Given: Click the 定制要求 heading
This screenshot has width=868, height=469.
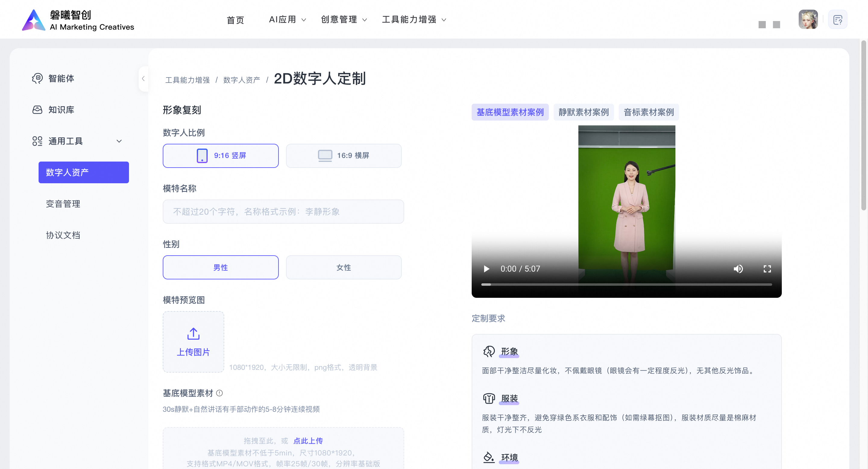Looking at the screenshot, I should coord(488,318).
